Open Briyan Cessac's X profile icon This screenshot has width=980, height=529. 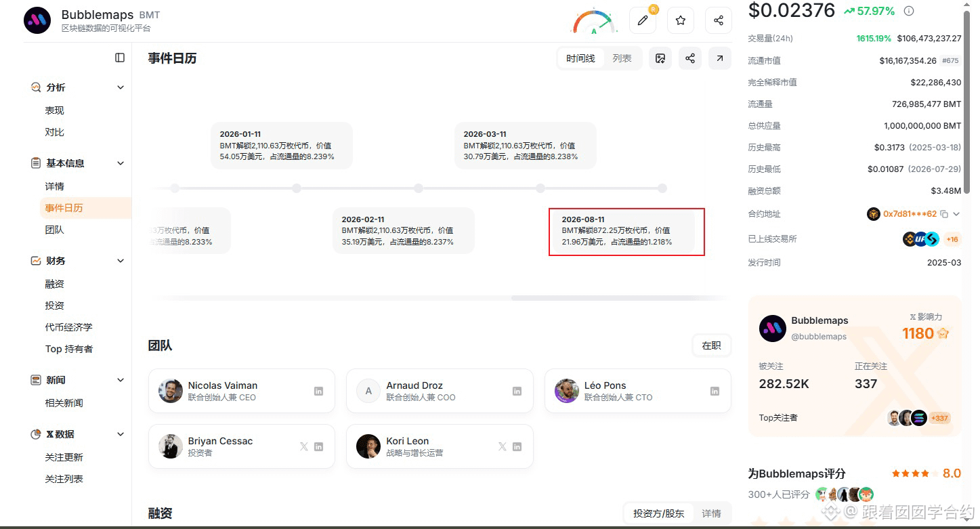[303, 447]
